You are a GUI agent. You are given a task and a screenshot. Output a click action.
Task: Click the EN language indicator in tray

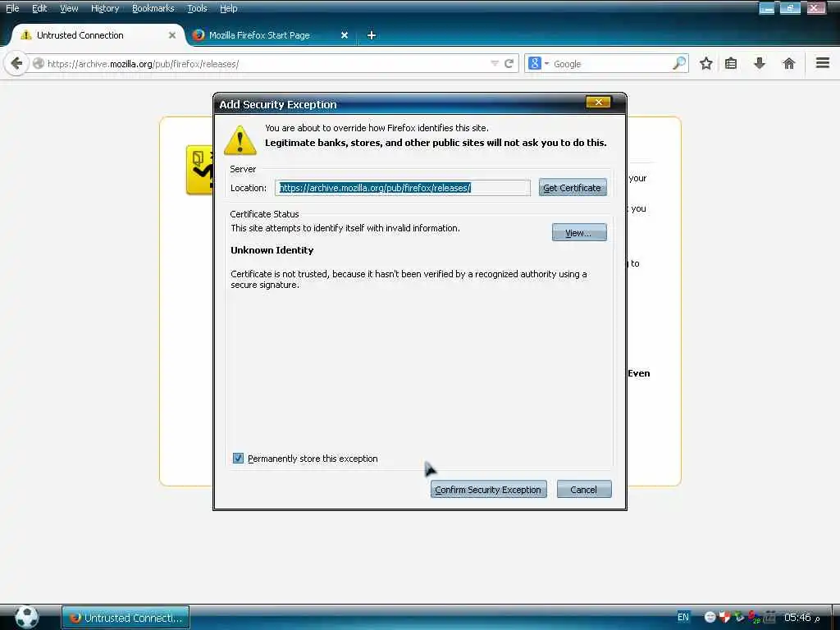point(683,617)
